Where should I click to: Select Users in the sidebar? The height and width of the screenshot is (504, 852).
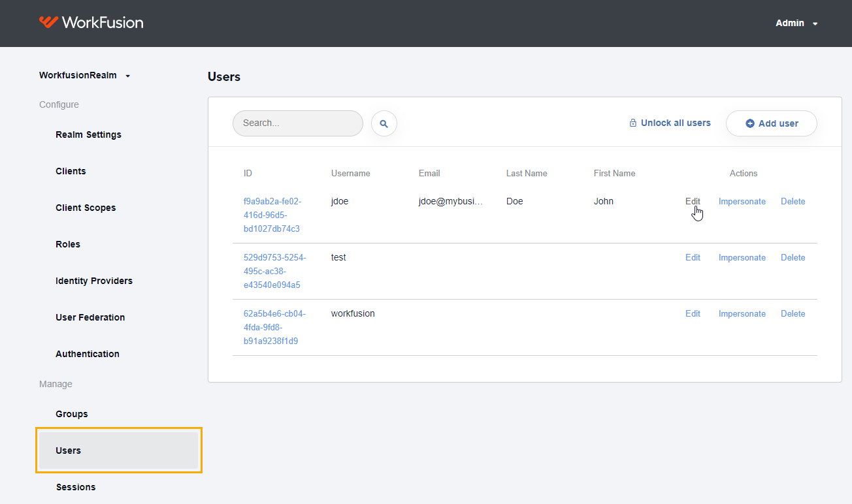click(x=118, y=450)
